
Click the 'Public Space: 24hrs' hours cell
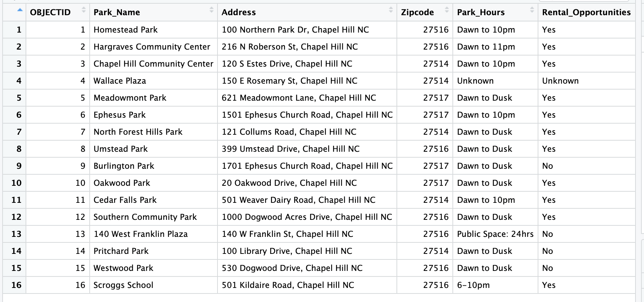[495, 234]
